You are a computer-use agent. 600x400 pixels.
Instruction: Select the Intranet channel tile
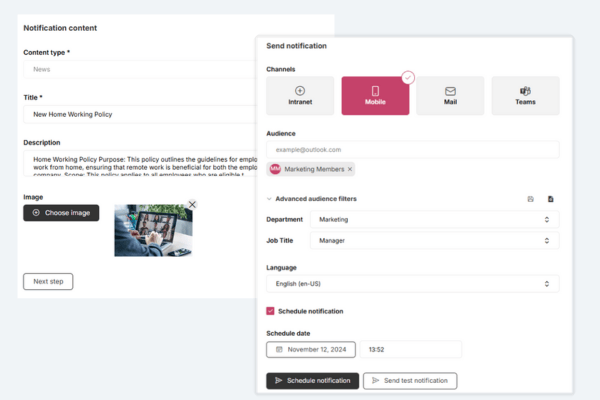300,95
